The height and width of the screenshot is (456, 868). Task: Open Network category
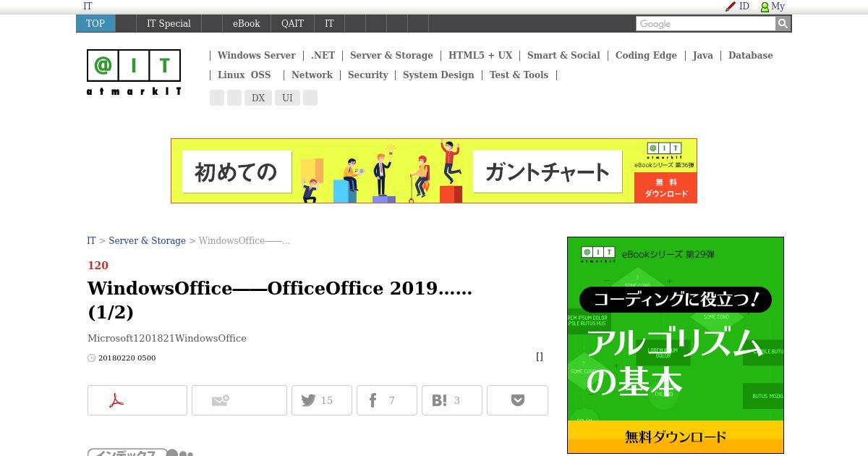312,75
